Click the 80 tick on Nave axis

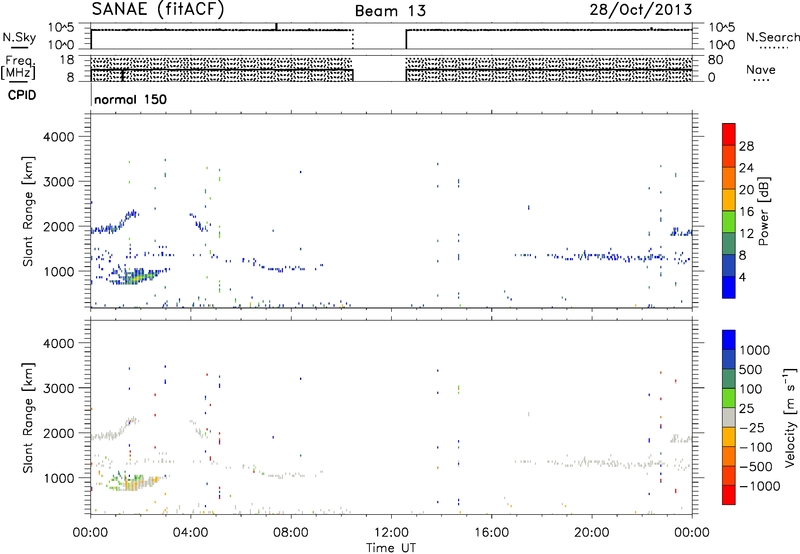[715, 60]
